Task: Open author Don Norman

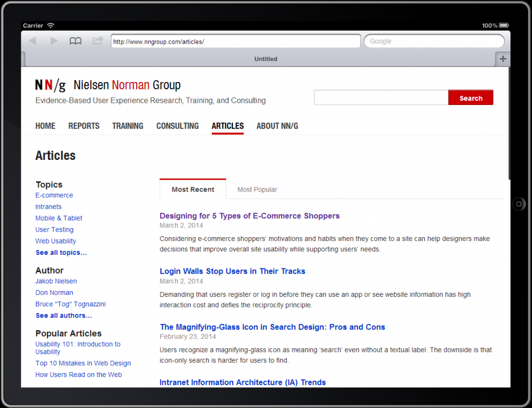Action: click(54, 293)
